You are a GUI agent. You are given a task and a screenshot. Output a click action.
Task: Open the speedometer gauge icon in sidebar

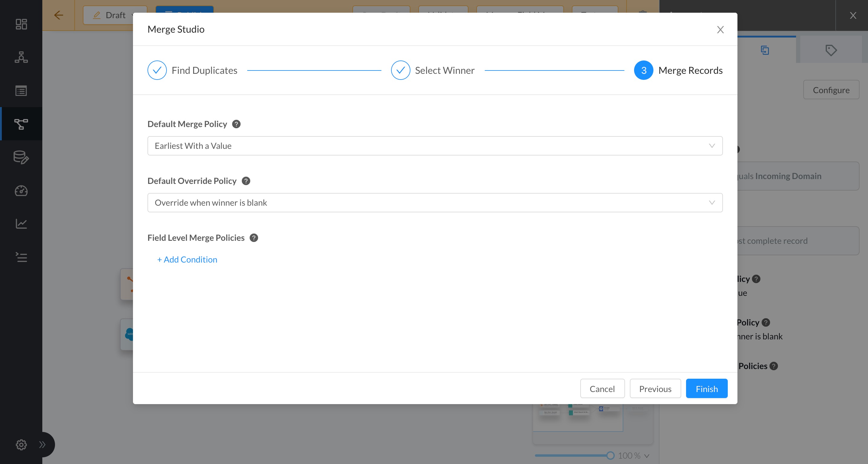pos(21,191)
